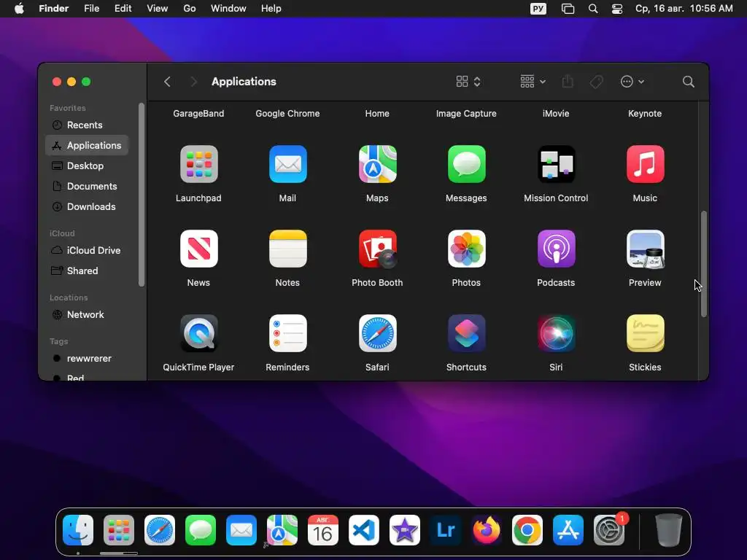Select Downloads in the sidebar
The height and width of the screenshot is (560, 747).
[88, 206]
